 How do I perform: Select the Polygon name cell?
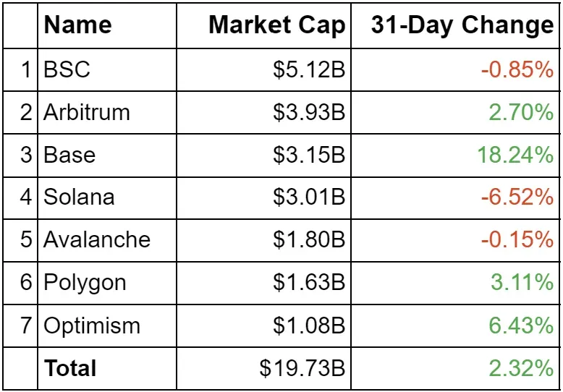(85, 282)
